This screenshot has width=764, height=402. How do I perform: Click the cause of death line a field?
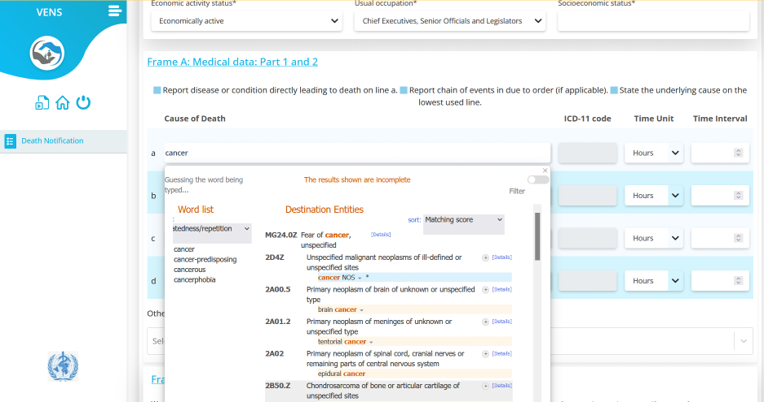point(357,153)
